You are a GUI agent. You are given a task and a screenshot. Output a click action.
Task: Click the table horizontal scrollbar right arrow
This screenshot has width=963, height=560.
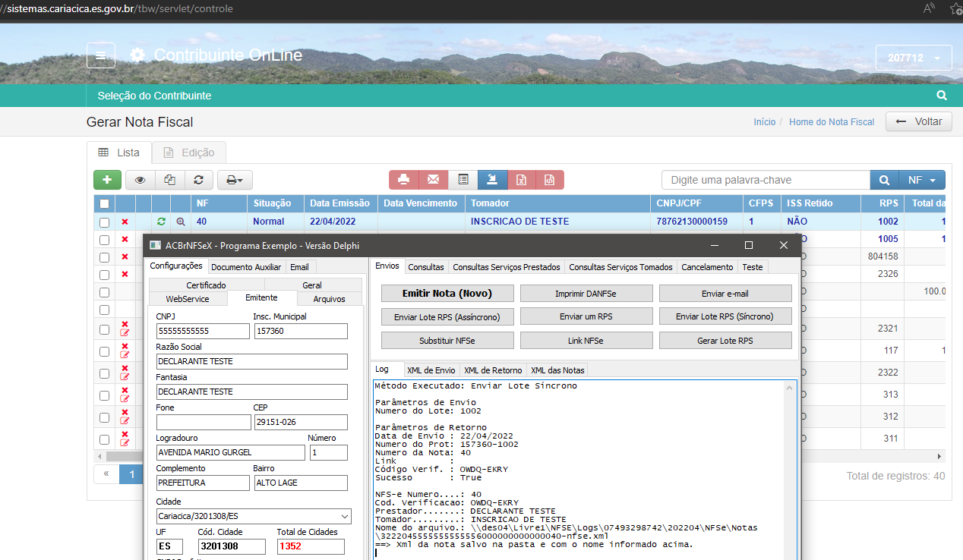940,457
